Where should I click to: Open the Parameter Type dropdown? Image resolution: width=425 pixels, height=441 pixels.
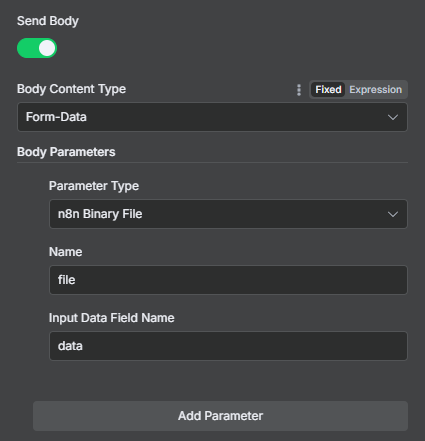228,214
